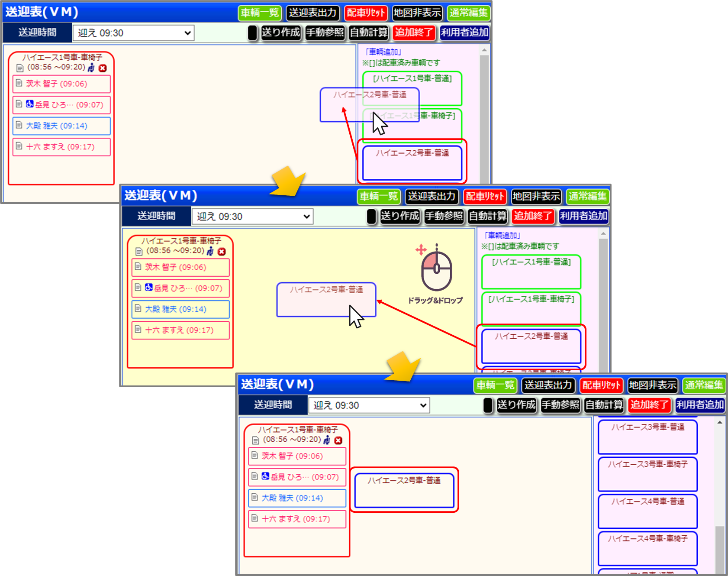Click the document icon on 大殿 雅夫 row in top screenshot

(19, 125)
